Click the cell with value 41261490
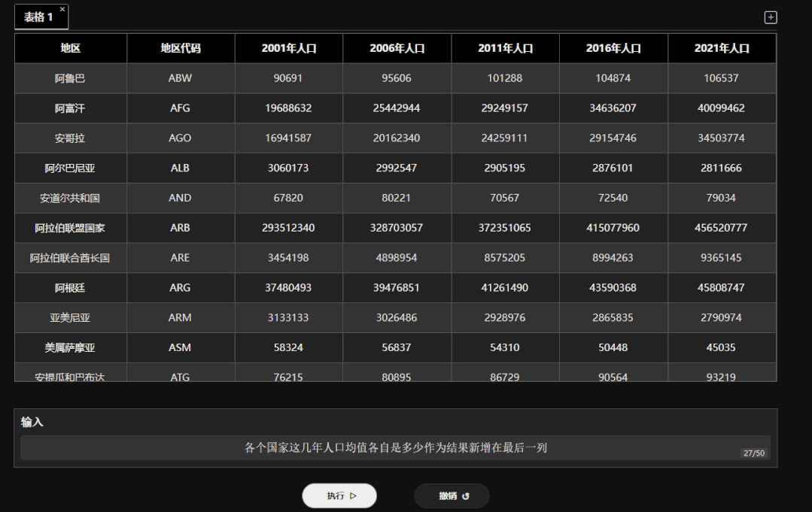The height and width of the screenshot is (512, 812). [x=506, y=289]
